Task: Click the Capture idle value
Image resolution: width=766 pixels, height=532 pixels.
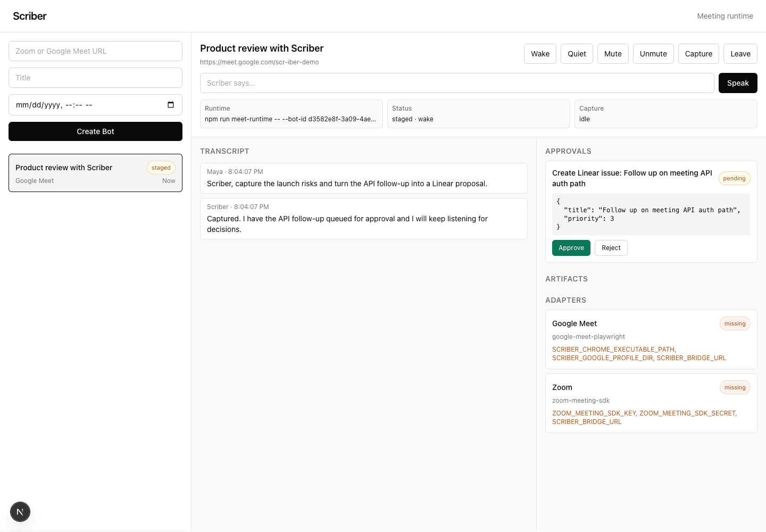Action: 585,119
